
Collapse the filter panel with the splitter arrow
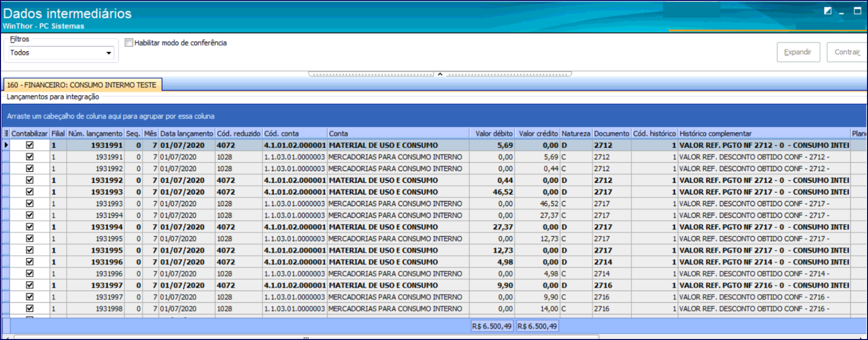pos(440,74)
